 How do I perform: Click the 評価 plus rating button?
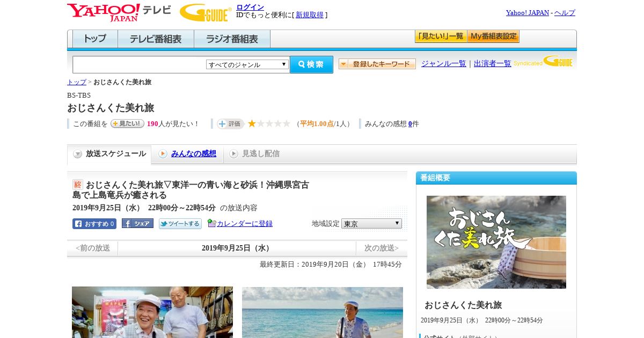(230, 124)
